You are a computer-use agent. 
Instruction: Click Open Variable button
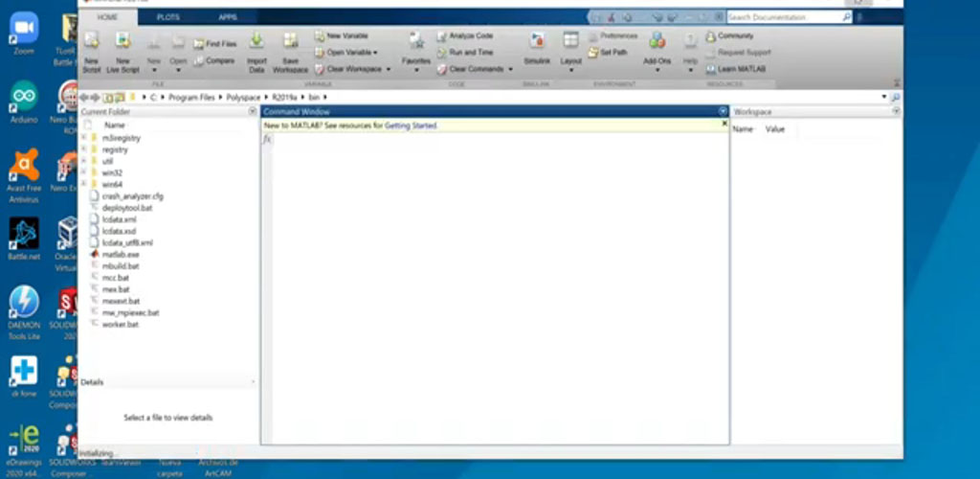point(345,53)
